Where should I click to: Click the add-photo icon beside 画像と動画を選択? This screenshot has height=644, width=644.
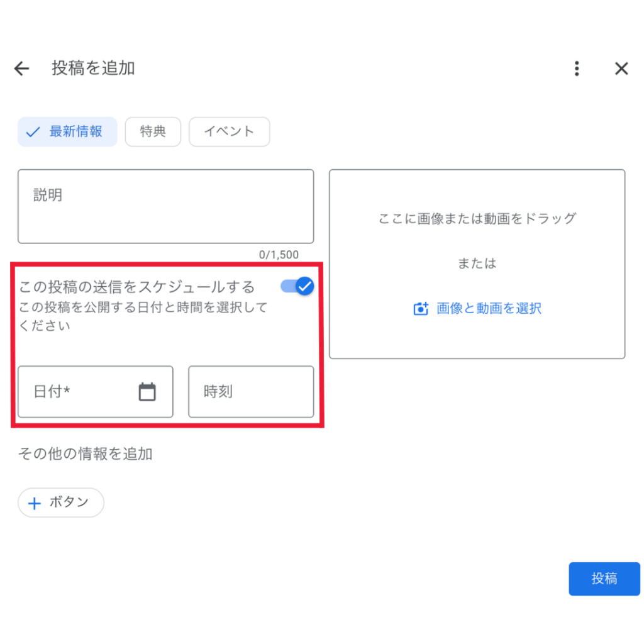click(x=421, y=309)
